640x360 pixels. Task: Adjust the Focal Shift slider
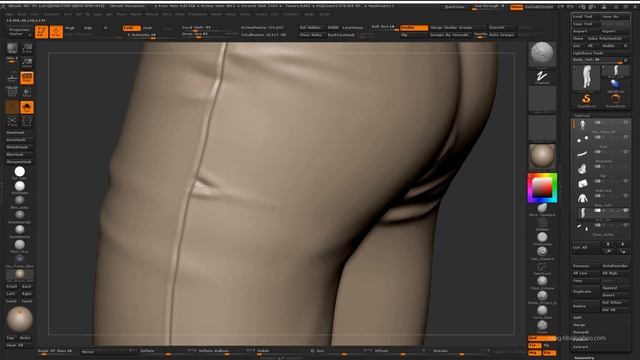click(209, 28)
